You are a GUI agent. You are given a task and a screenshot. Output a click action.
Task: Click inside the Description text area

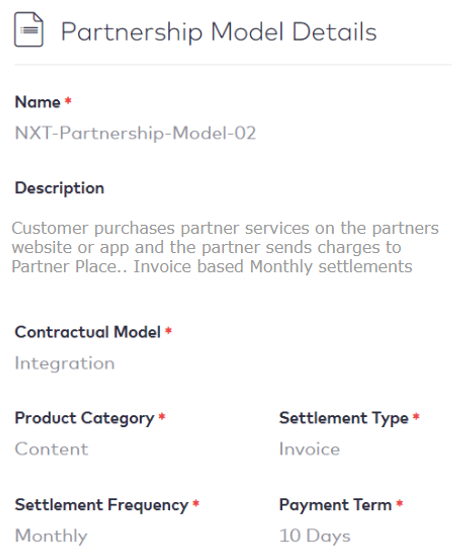click(x=225, y=247)
